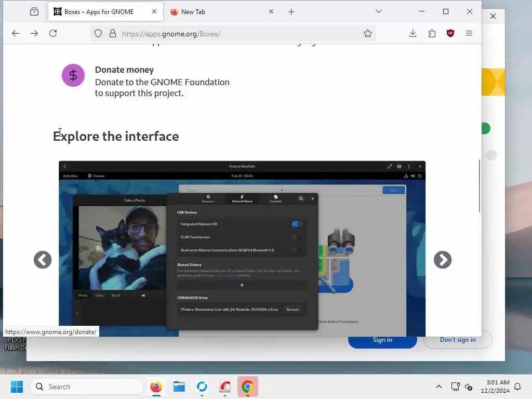The image size is (532, 399).
Task: Open the muted volume tray icon
Action: [x=469, y=387]
